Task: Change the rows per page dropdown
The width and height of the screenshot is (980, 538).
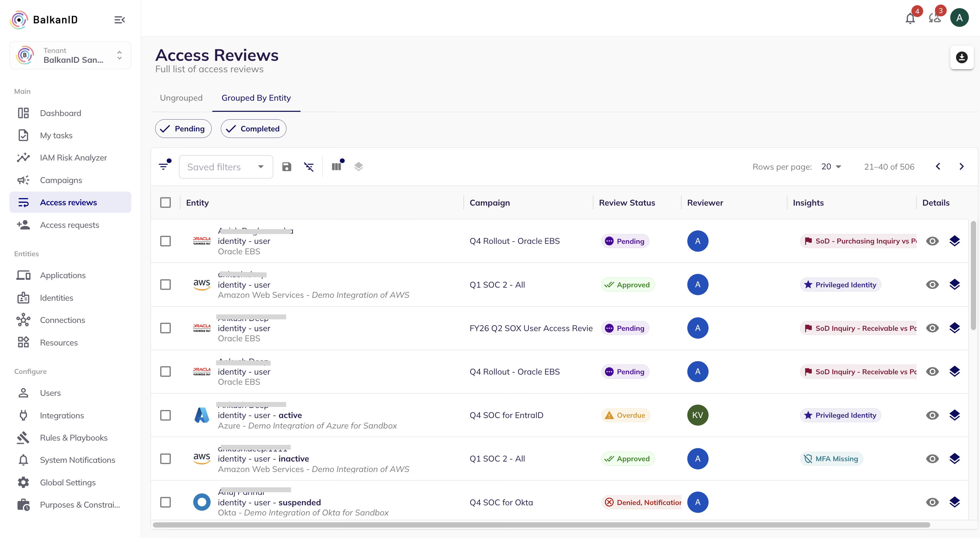Action: (x=831, y=167)
